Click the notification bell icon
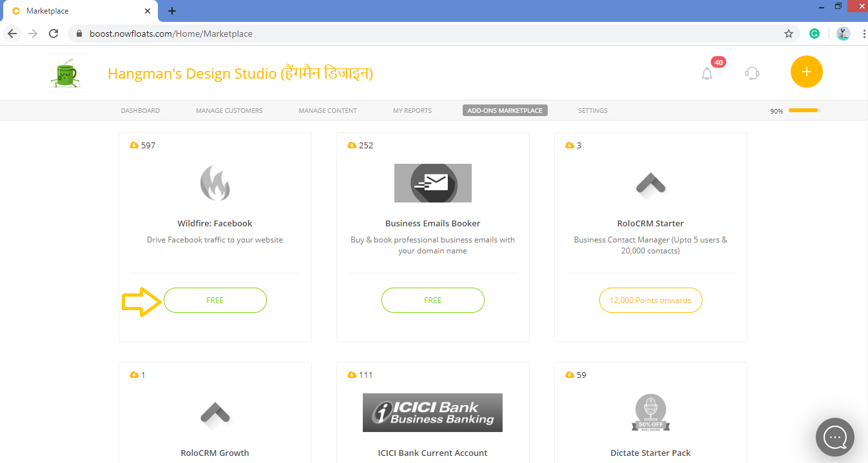The image size is (868, 463). point(707,74)
